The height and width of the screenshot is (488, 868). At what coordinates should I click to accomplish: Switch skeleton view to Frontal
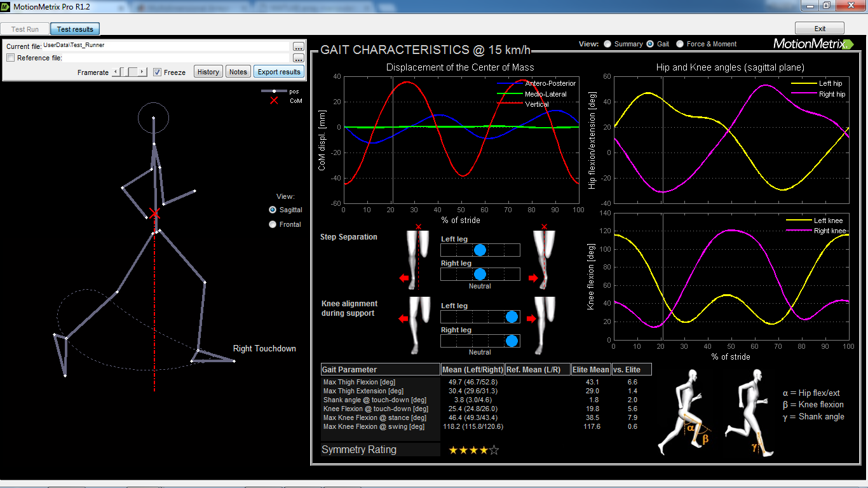273,224
